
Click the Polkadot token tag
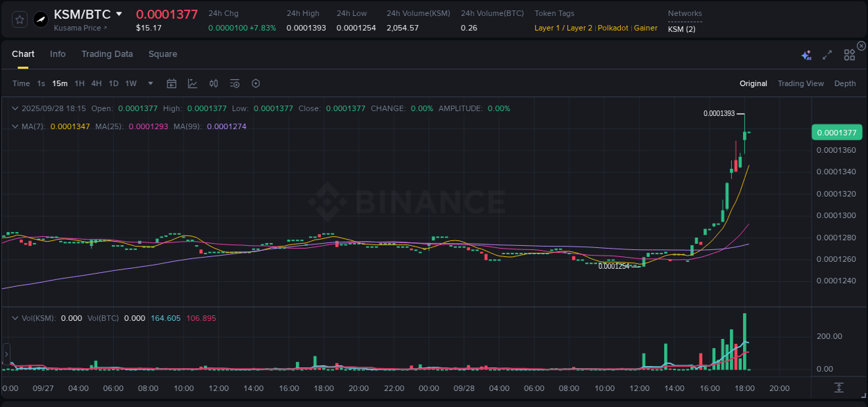point(612,28)
